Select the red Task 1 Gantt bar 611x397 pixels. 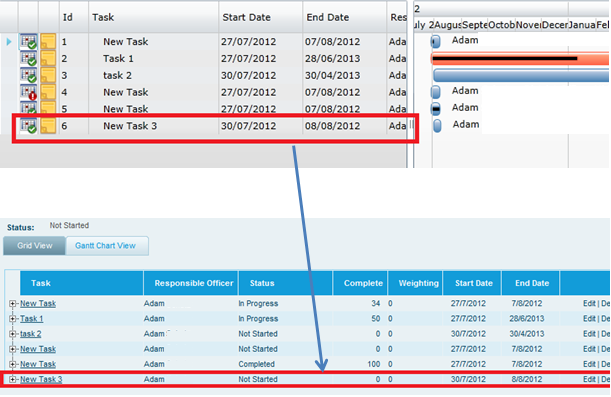(520, 59)
